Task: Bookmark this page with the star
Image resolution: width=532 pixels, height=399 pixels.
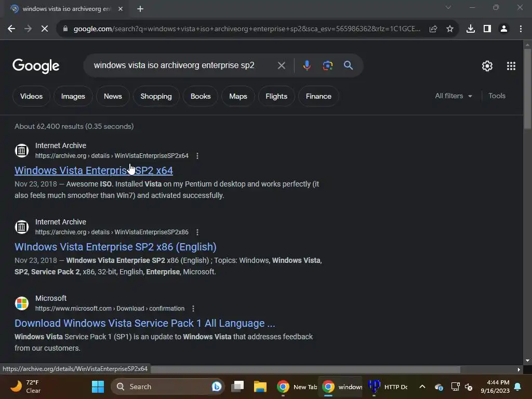Action: (450, 29)
